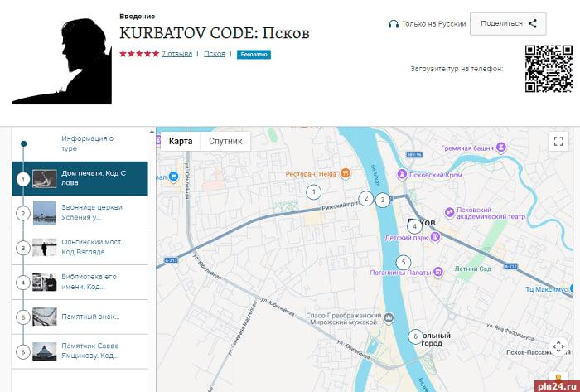Click the Ресторан Helga map pin icon
Image resolution: width=580 pixels, height=392 pixels.
(x=346, y=172)
